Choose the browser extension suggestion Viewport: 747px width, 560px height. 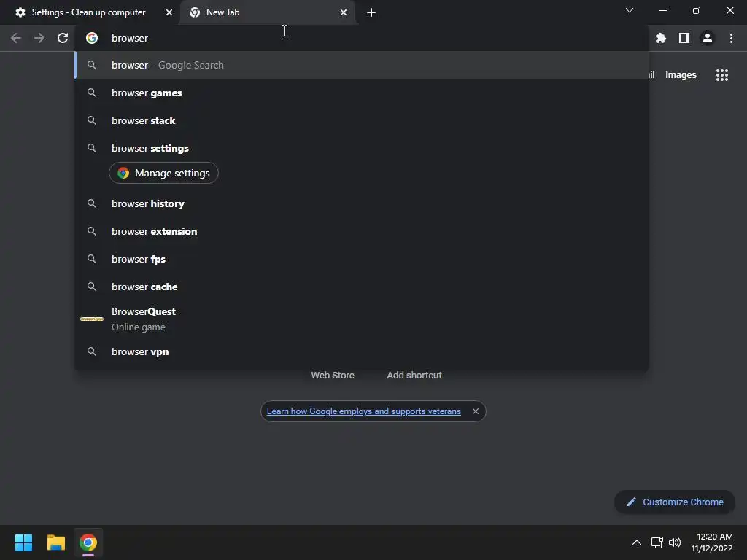click(362, 231)
